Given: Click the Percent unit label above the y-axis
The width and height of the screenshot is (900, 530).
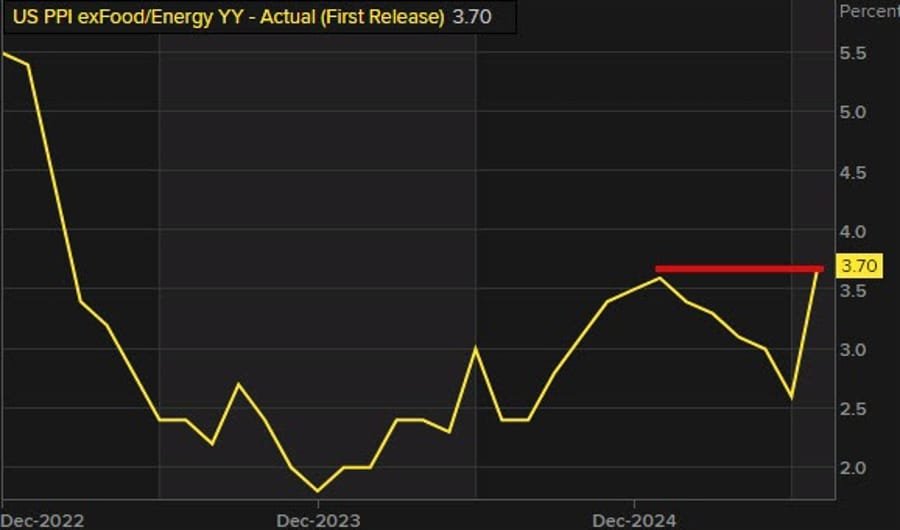Looking at the screenshot, I should (x=868, y=11).
